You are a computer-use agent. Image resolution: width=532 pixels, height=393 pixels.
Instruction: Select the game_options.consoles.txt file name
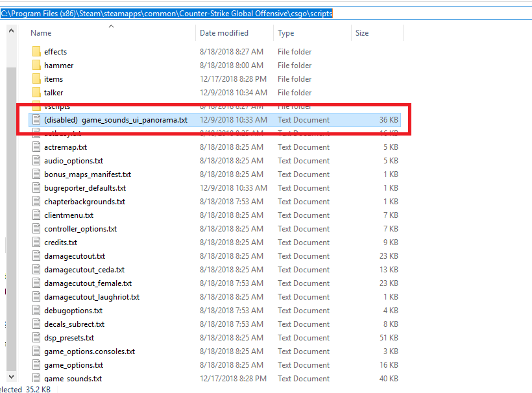(x=90, y=351)
